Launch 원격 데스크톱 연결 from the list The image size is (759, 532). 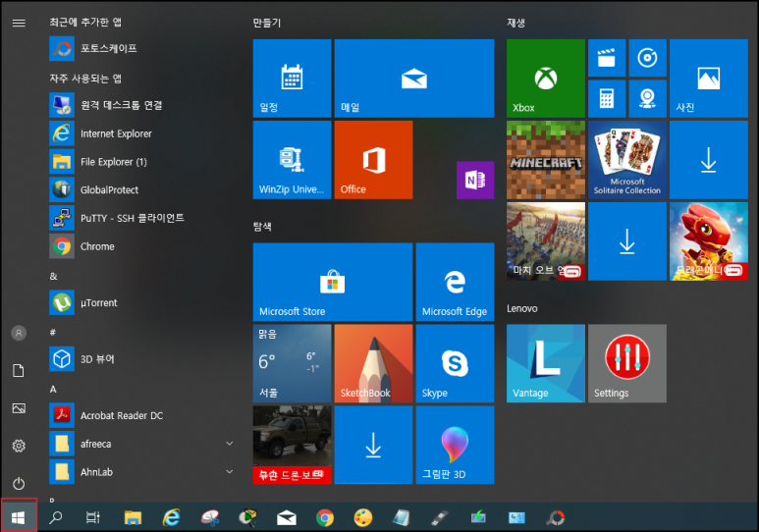coord(140,105)
